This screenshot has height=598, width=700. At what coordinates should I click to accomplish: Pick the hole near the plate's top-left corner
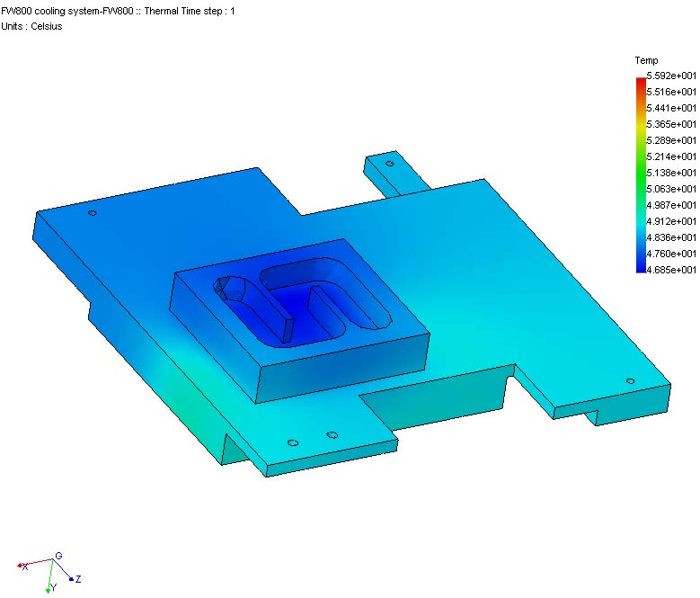pos(93,214)
